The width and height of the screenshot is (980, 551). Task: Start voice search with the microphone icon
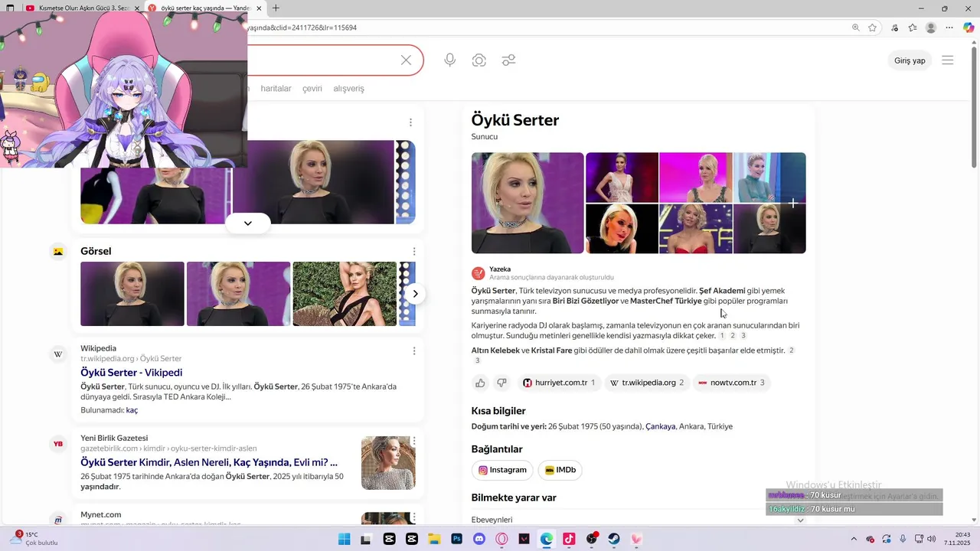450,60
